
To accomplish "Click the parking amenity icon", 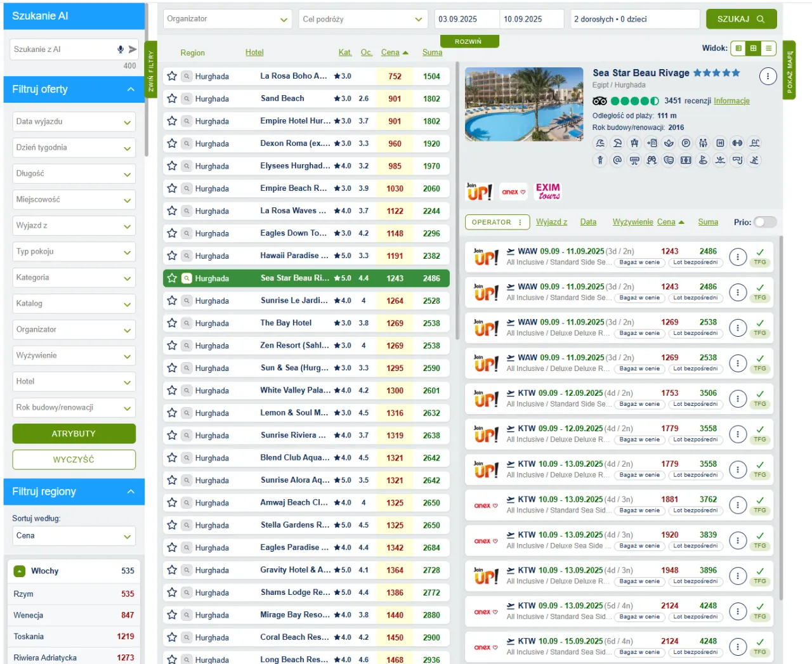I will click(686, 143).
